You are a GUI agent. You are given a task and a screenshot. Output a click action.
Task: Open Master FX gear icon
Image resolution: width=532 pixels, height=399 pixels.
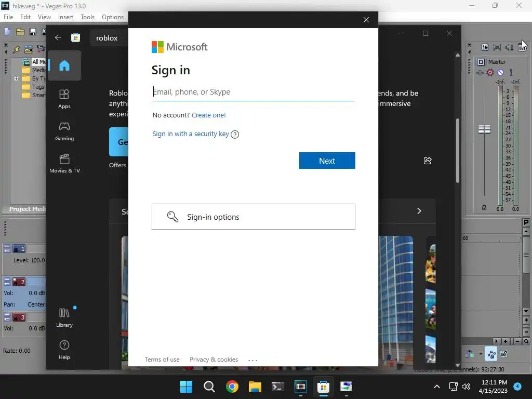tap(490, 72)
